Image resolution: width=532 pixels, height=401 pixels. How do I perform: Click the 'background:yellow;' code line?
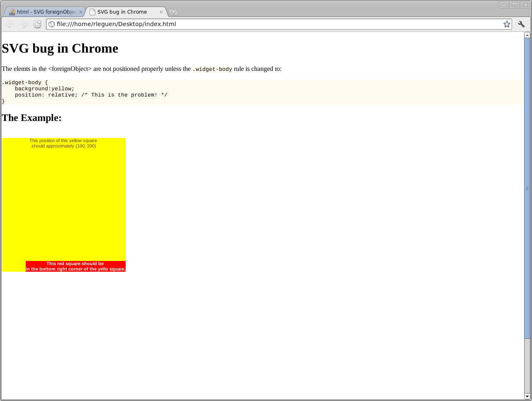click(45, 89)
